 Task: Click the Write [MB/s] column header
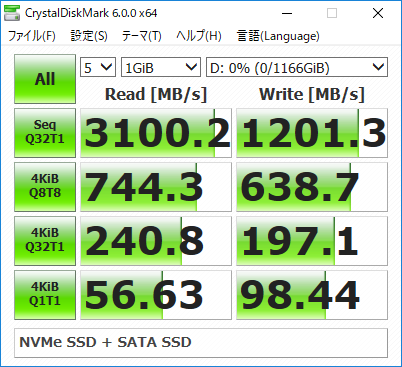pyautogui.click(x=312, y=94)
